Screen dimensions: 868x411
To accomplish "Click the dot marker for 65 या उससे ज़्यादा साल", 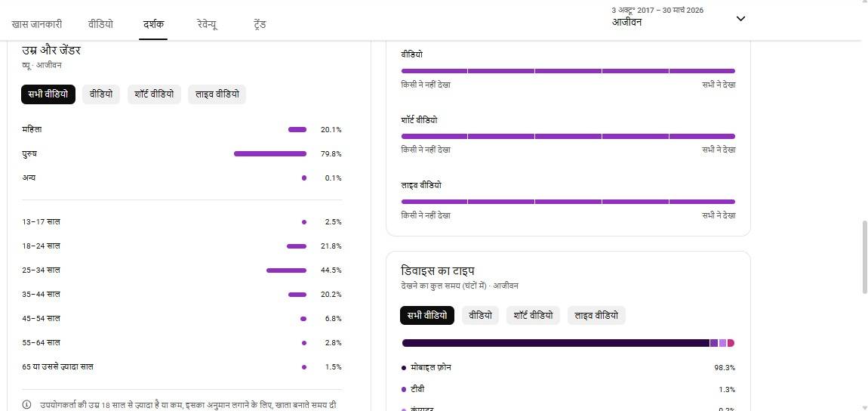I will [304, 367].
